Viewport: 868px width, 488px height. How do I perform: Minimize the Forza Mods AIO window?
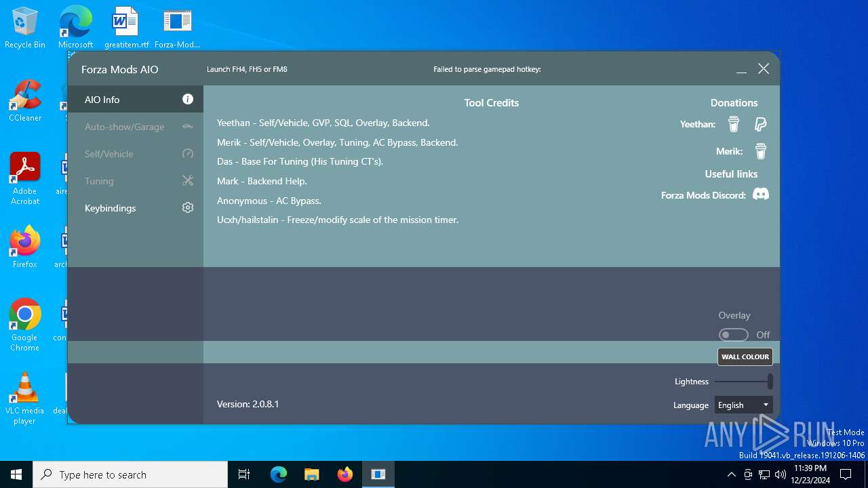[741, 69]
